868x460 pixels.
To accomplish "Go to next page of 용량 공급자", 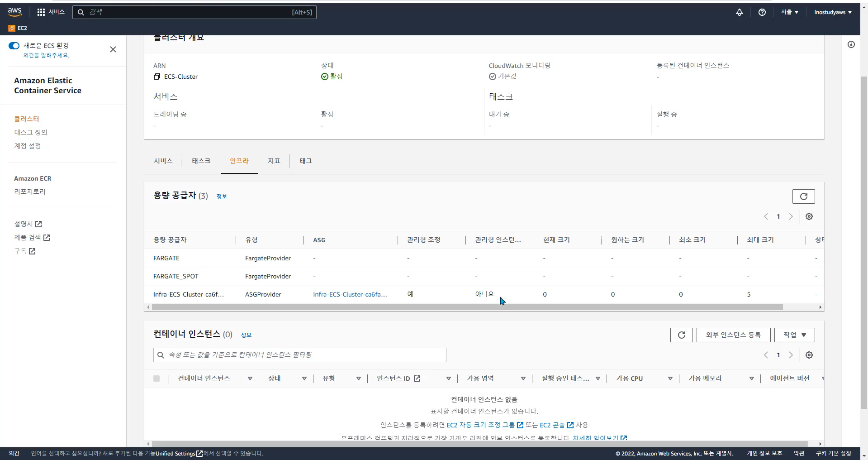I will coord(791,216).
